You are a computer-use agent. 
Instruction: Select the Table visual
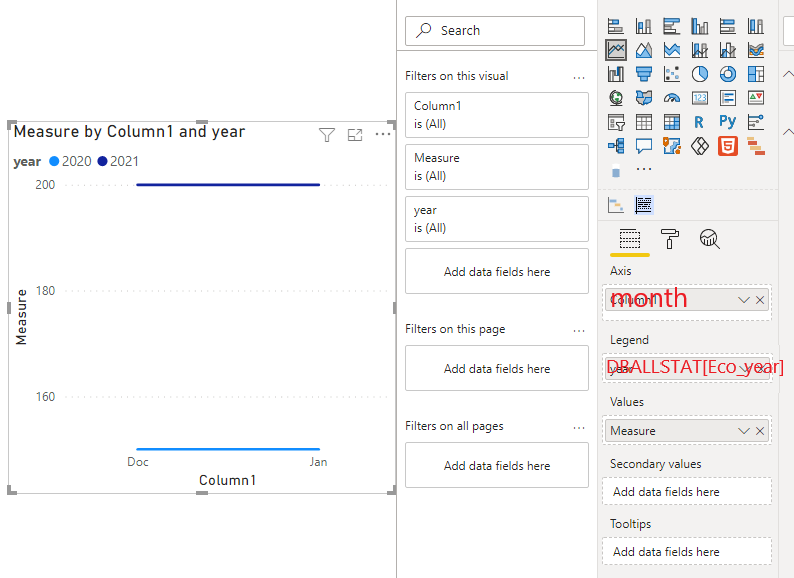(x=644, y=122)
